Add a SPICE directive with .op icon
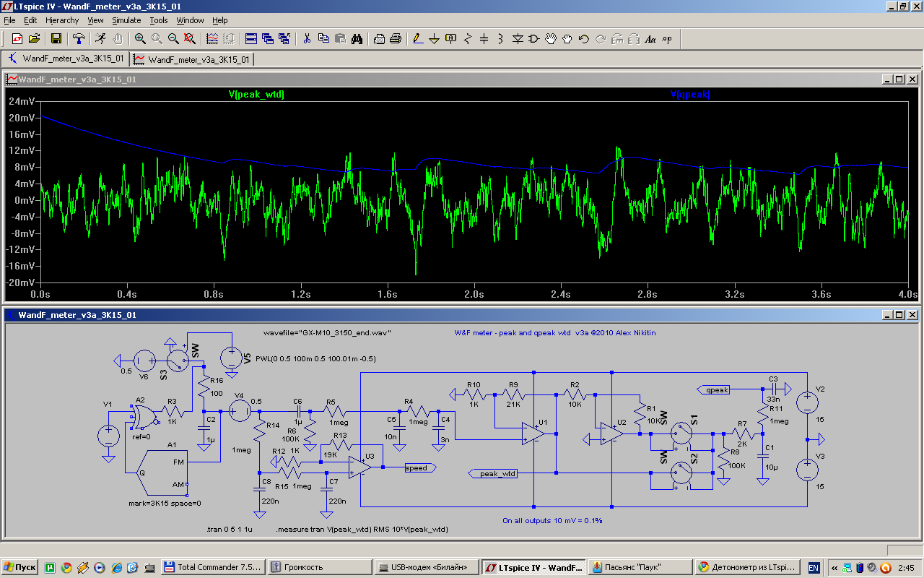Screen dimensions: 924x578 (x=667, y=39)
